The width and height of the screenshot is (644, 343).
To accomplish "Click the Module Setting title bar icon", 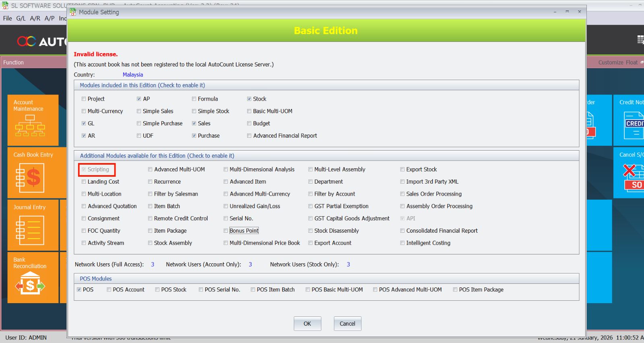I will coord(73,12).
